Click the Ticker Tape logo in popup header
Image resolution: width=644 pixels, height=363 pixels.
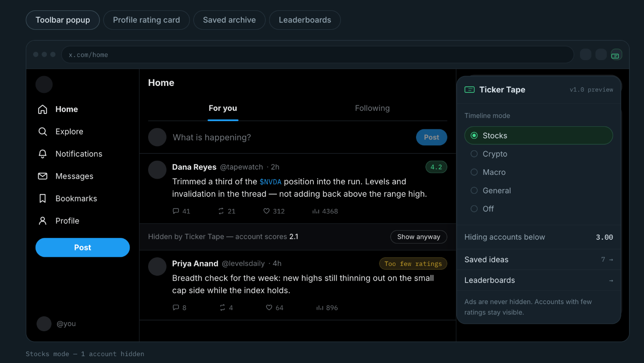coord(470,89)
